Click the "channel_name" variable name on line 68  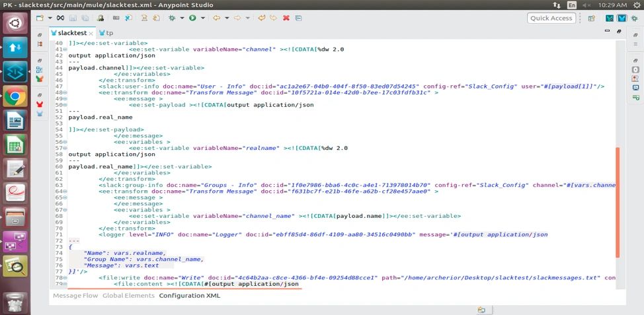[268, 216]
